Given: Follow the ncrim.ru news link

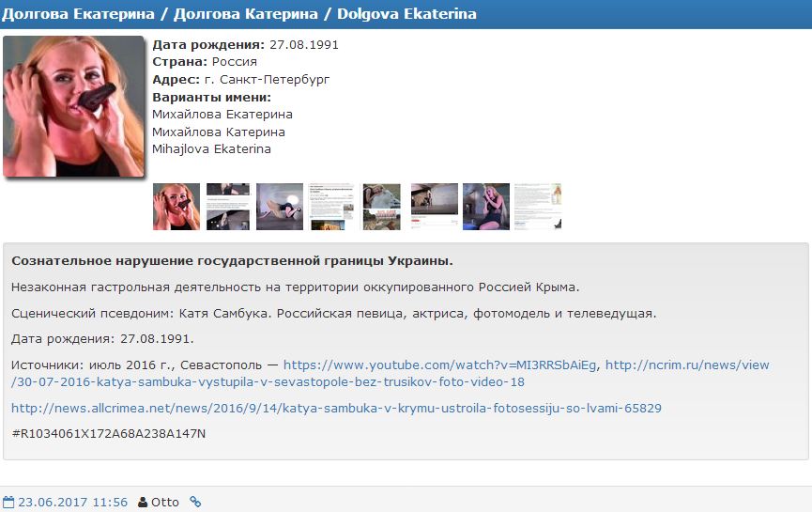Looking at the screenshot, I should click(x=390, y=373).
